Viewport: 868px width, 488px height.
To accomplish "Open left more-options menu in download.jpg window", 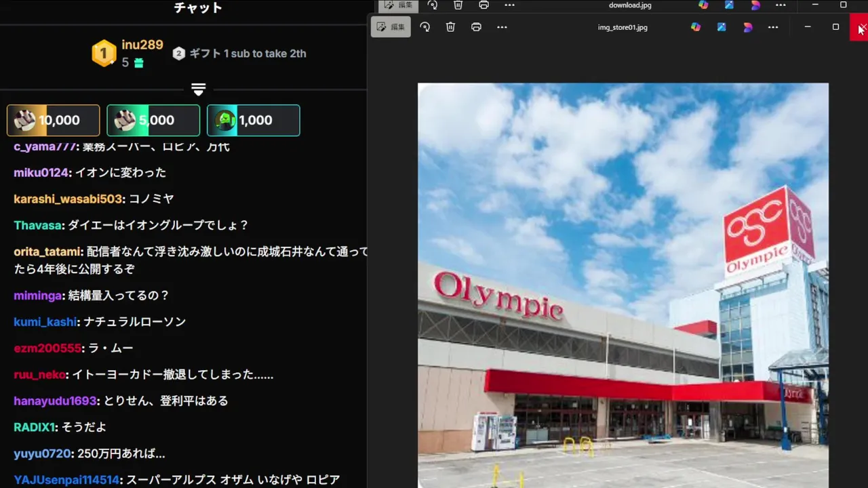I will tap(509, 5).
